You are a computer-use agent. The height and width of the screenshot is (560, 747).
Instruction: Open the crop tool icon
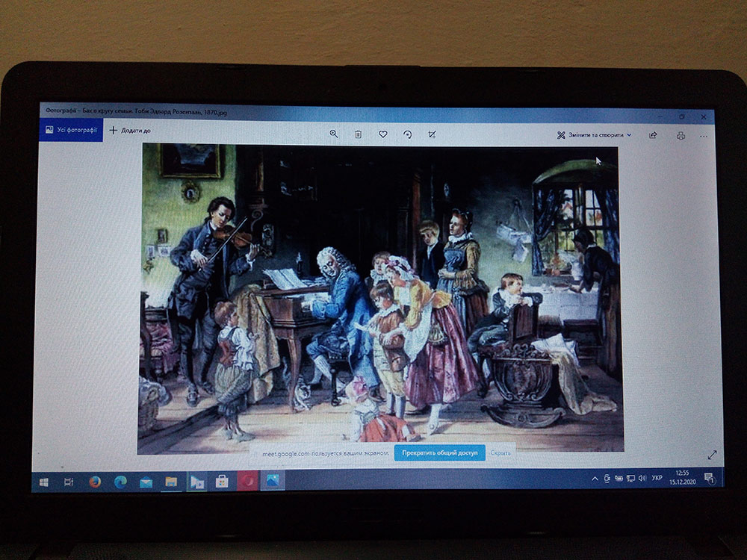pos(432,134)
